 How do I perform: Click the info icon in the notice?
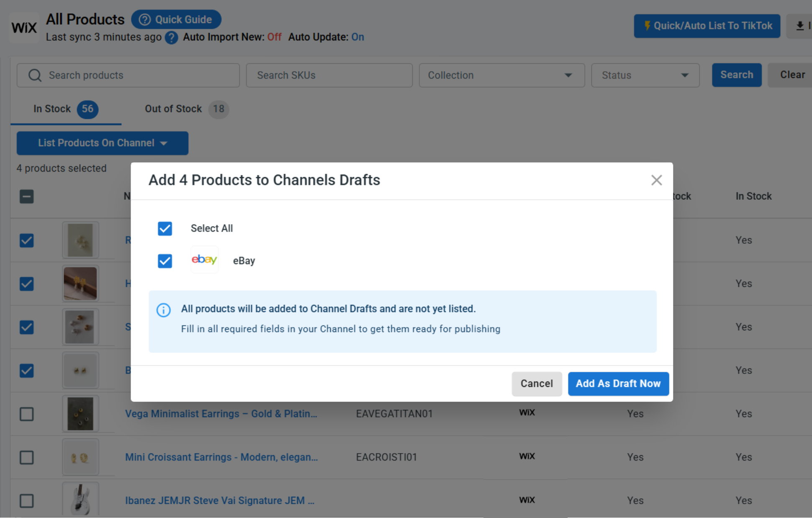(x=164, y=310)
